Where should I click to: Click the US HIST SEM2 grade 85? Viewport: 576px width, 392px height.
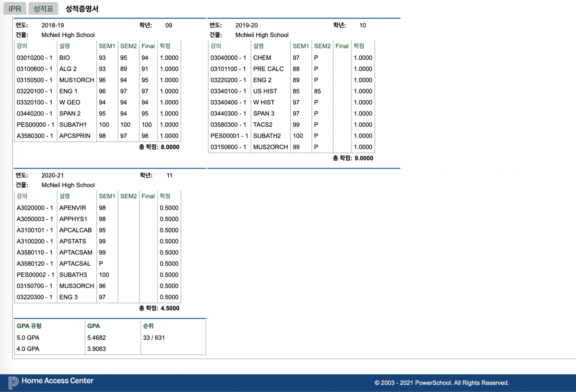point(318,91)
